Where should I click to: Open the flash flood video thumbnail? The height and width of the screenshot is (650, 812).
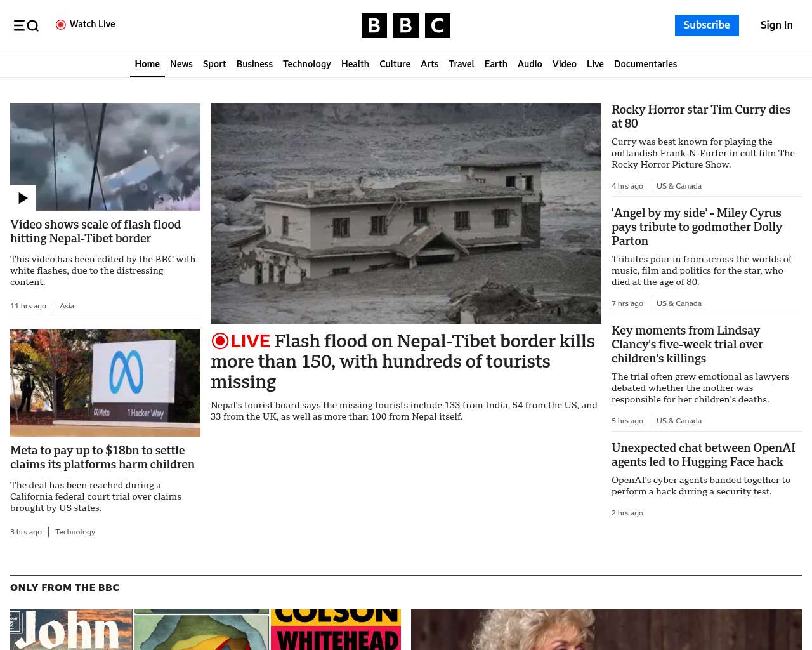pyautogui.click(x=105, y=157)
